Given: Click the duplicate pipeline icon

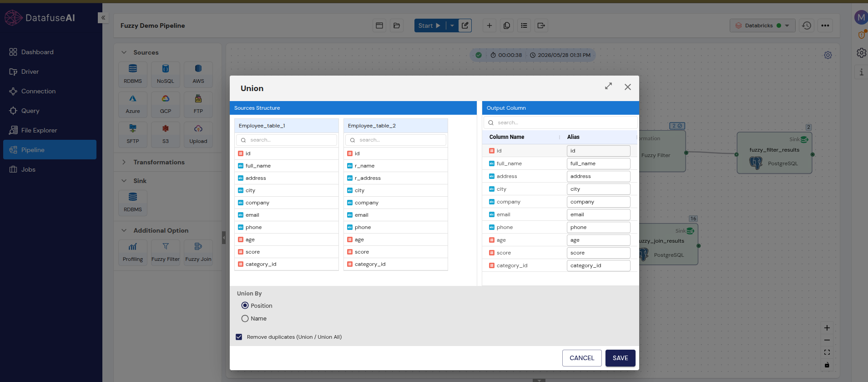Looking at the screenshot, I should pos(507,25).
